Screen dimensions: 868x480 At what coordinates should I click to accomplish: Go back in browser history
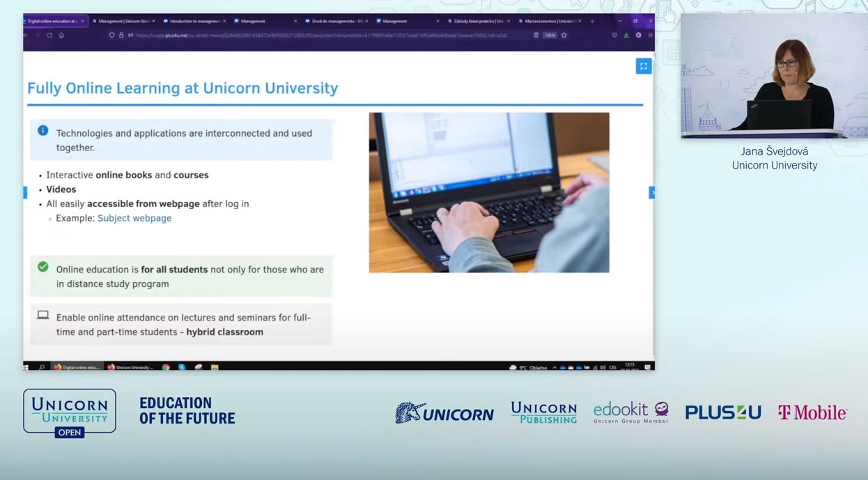26,36
